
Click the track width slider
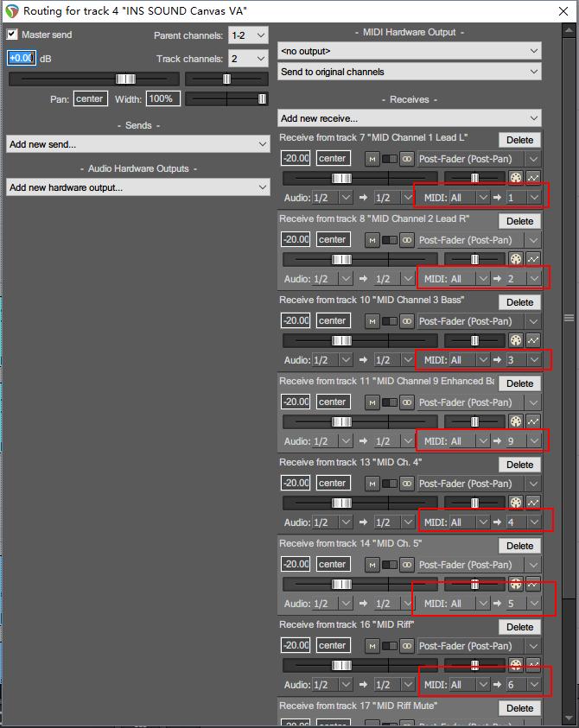pos(226,98)
